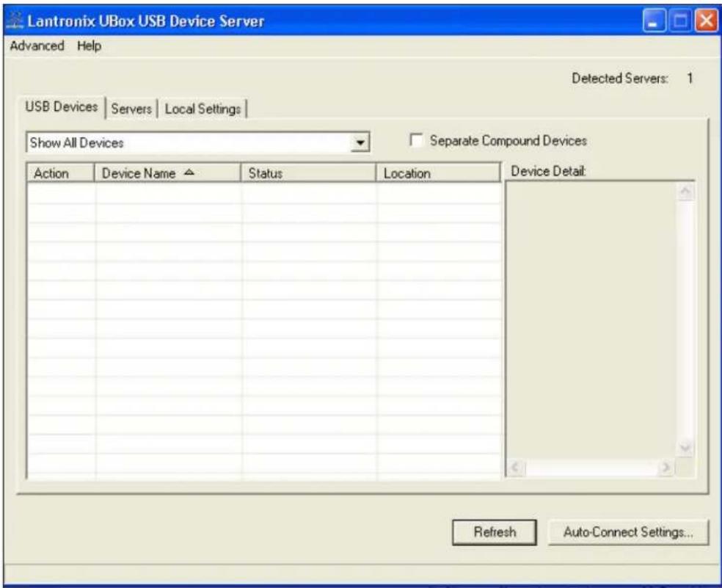Viewport: 722px width, 588px height.
Task: Enable Separate Compound Devices checkbox
Action: tap(416, 140)
